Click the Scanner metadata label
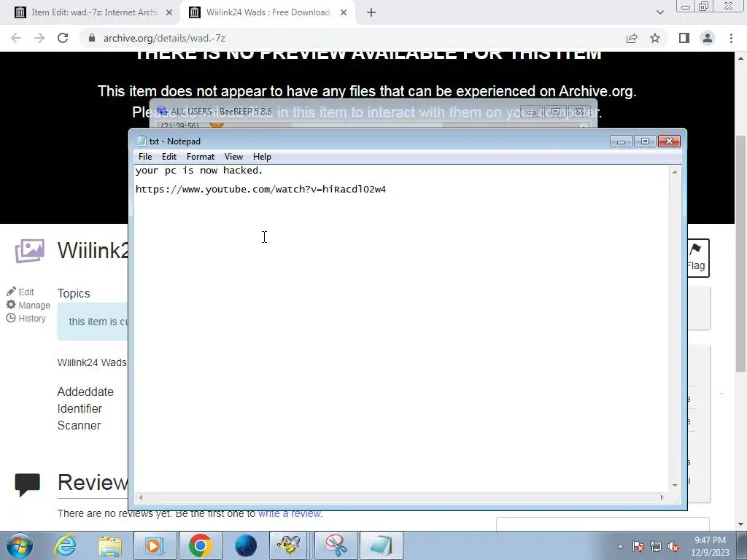 click(79, 425)
